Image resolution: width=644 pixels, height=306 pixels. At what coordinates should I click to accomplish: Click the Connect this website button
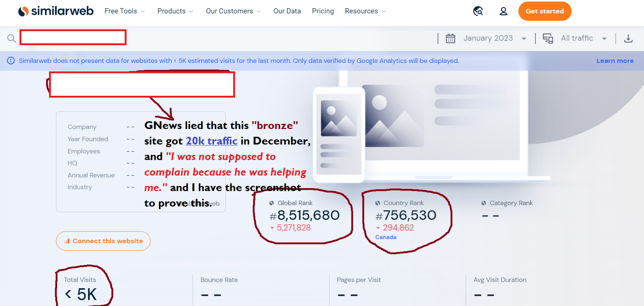(103, 241)
